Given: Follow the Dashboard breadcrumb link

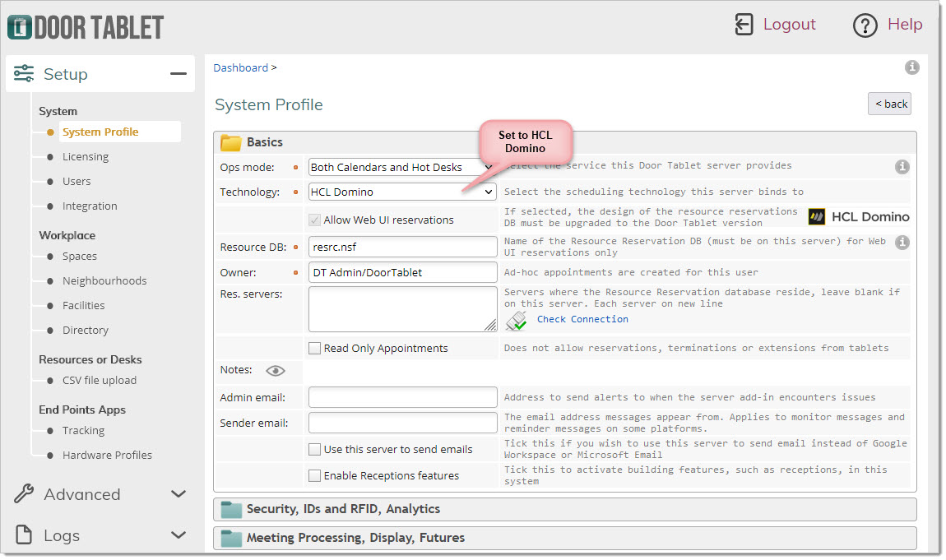Looking at the screenshot, I should (240, 67).
